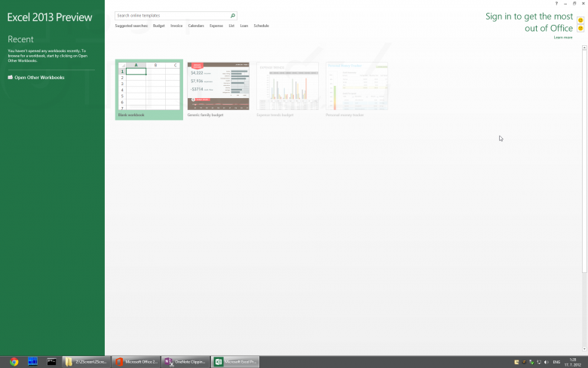The height and width of the screenshot is (368, 588).
Task: Click Sign in to get the most out of Office
Action: (529, 22)
